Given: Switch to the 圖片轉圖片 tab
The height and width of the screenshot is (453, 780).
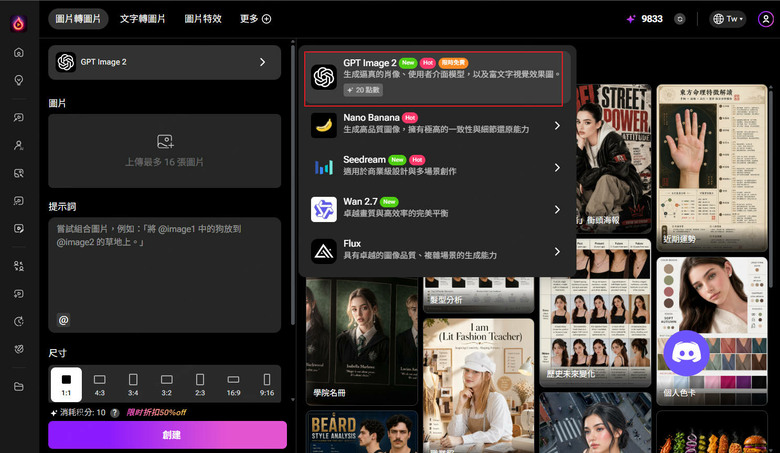Looking at the screenshot, I should [78, 19].
